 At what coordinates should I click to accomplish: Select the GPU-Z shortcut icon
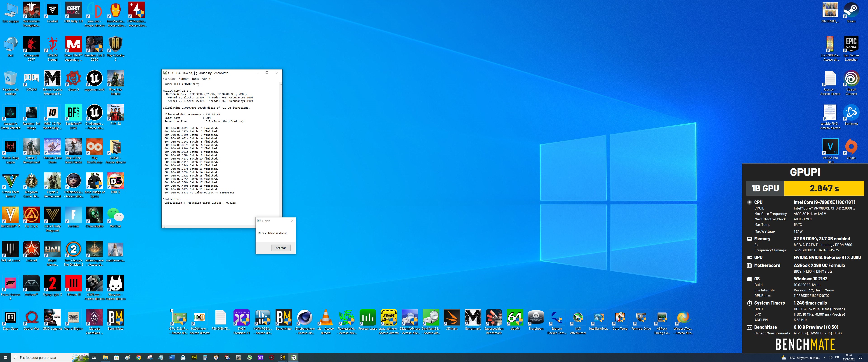[179, 322]
